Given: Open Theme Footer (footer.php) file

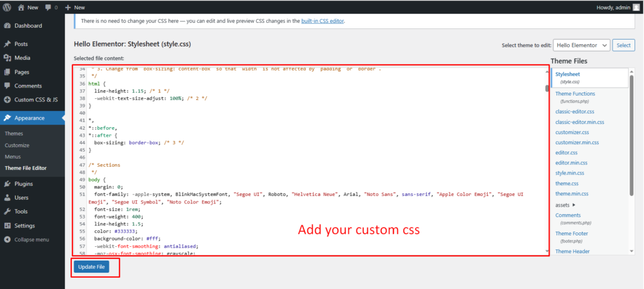Looking at the screenshot, I should pyautogui.click(x=572, y=237).
